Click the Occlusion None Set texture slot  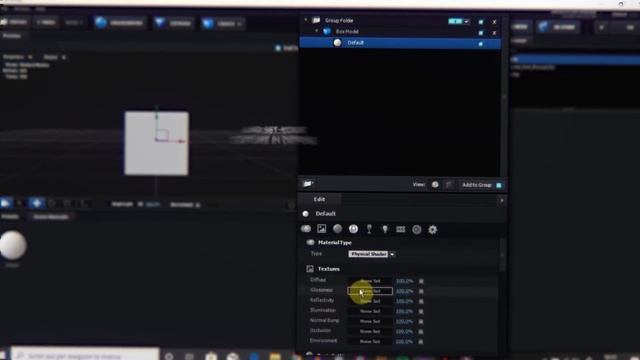point(370,331)
